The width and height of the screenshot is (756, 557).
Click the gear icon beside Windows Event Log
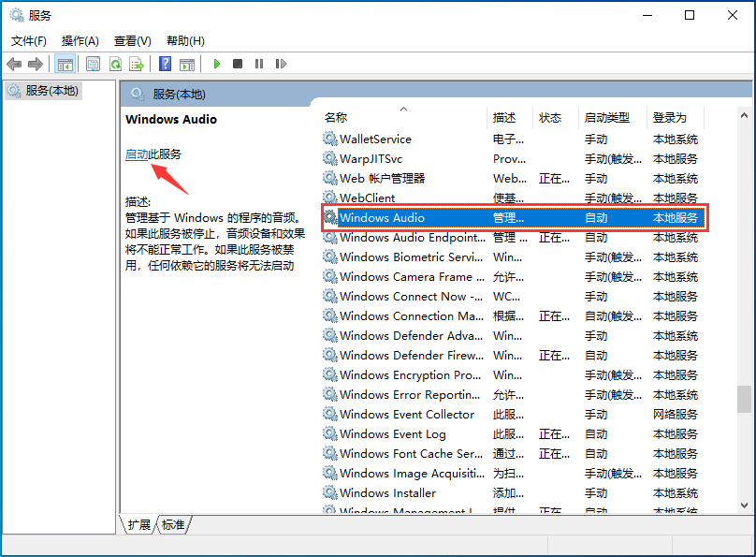329,434
